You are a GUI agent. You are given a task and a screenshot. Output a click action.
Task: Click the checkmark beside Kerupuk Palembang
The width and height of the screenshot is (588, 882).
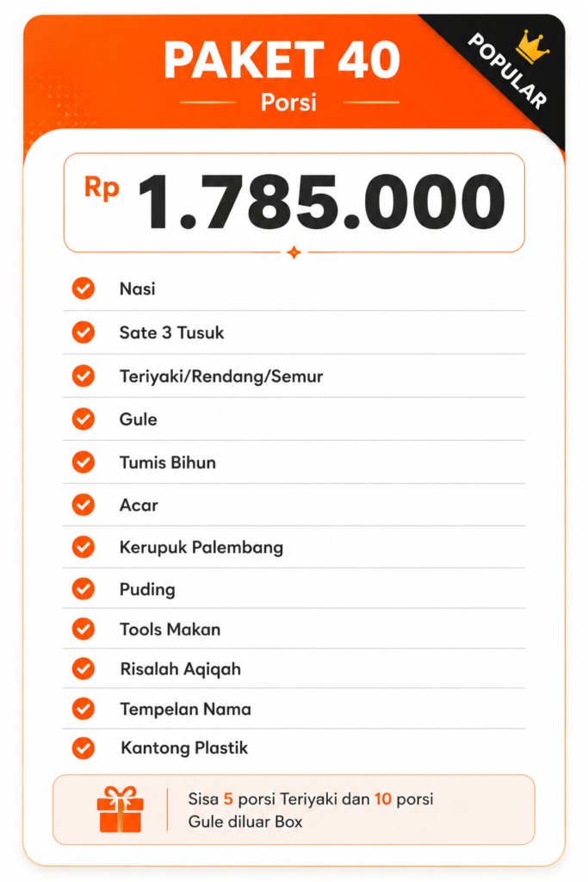click(x=84, y=547)
